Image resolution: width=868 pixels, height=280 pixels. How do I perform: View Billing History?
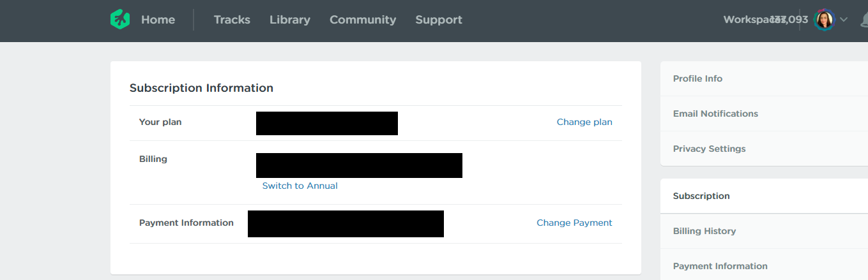[x=704, y=231]
